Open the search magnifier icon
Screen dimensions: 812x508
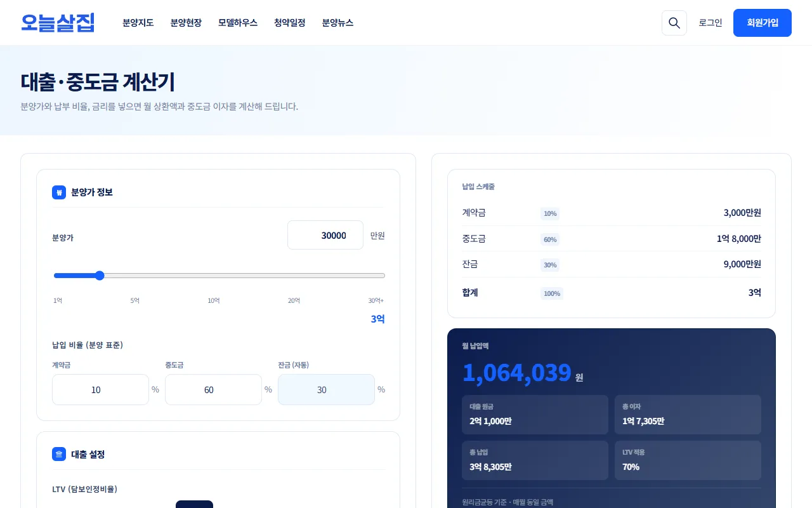[674, 23]
